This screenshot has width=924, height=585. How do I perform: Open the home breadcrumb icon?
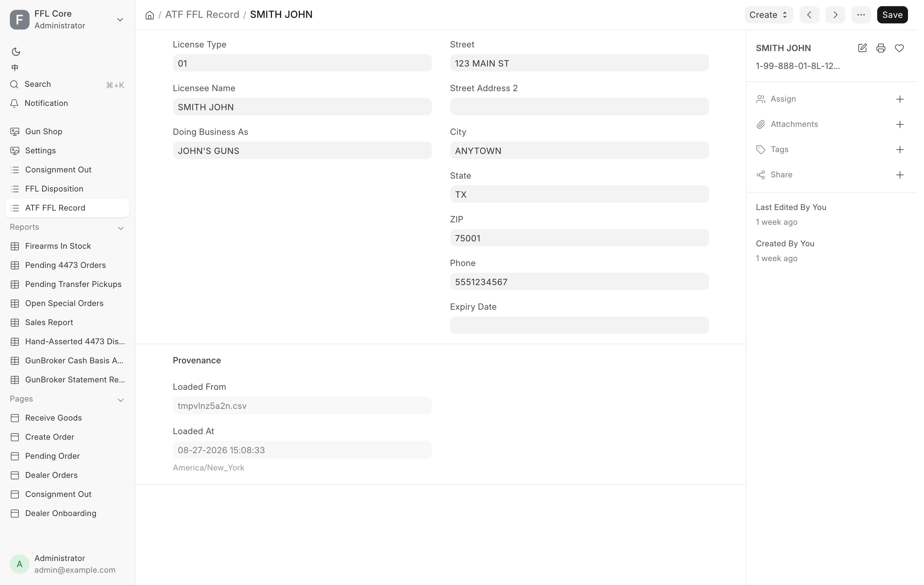150,15
